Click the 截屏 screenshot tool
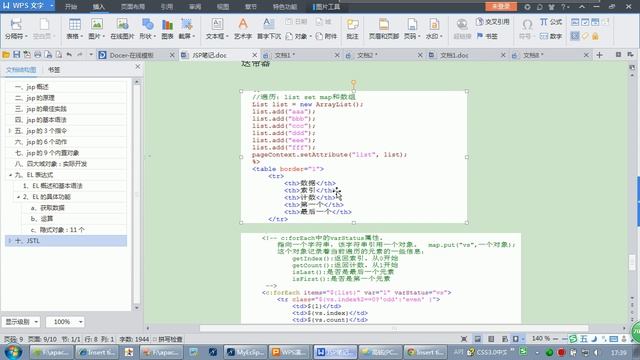Screen dimensions: 640x360 pyautogui.click(x=187, y=29)
